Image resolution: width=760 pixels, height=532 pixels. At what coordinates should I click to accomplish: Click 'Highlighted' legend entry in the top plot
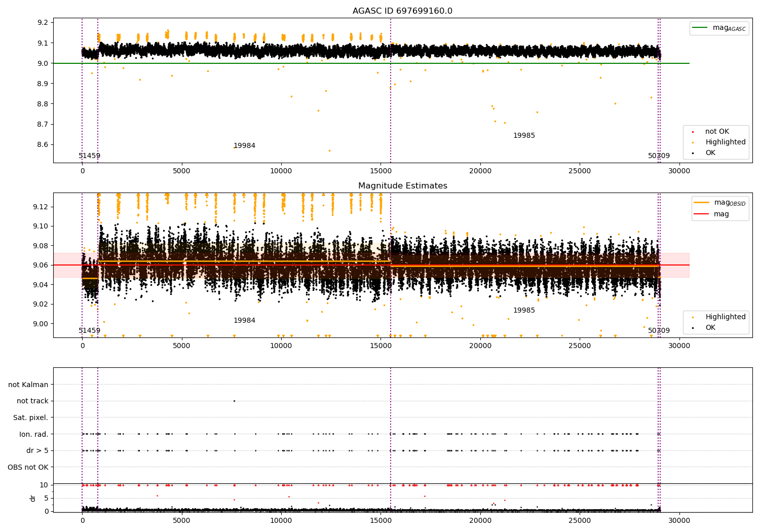(x=719, y=142)
